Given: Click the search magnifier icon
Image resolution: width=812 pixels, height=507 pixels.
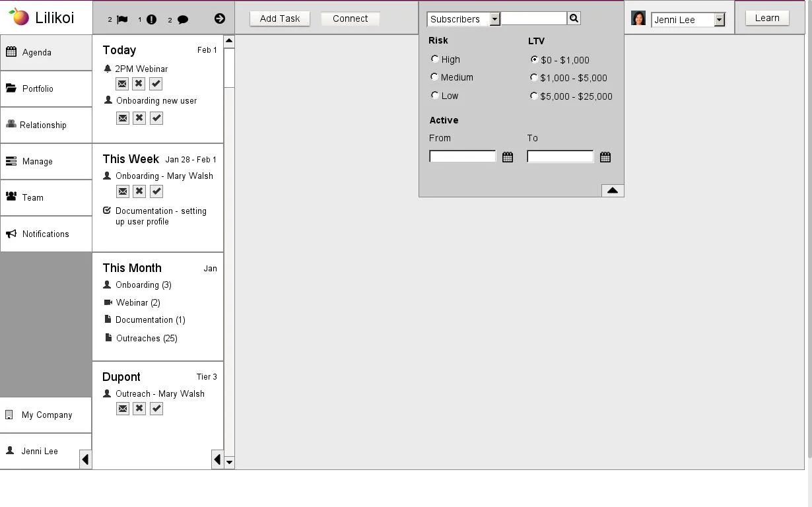Looking at the screenshot, I should (x=573, y=18).
